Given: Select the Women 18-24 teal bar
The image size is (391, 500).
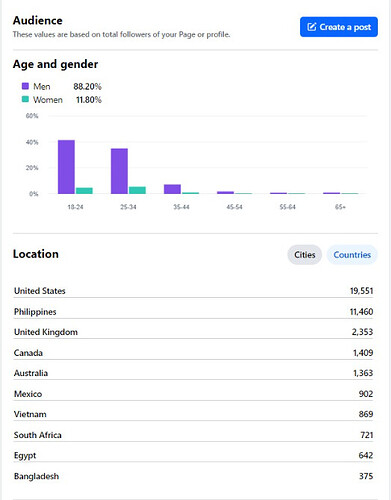Looking at the screenshot, I should (84, 191).
